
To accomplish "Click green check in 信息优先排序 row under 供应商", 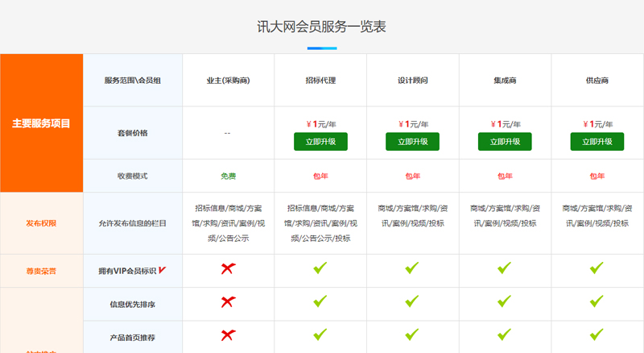I will (597, 301).
